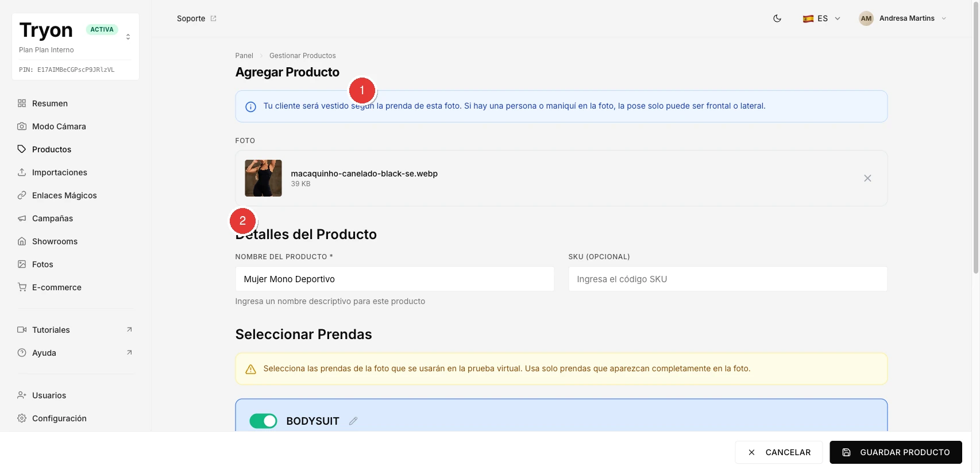Click the Cancelar button
The image size is (980, 473).
pos(778,452)
